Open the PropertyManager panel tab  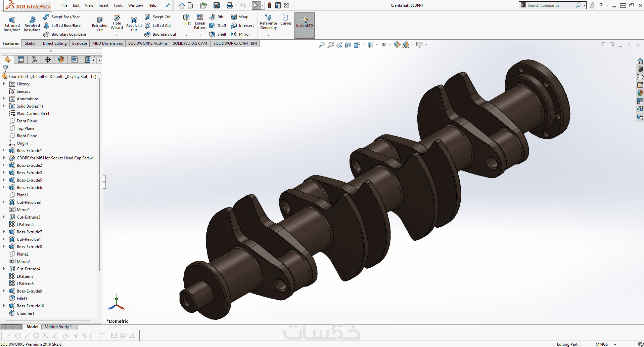21,60
